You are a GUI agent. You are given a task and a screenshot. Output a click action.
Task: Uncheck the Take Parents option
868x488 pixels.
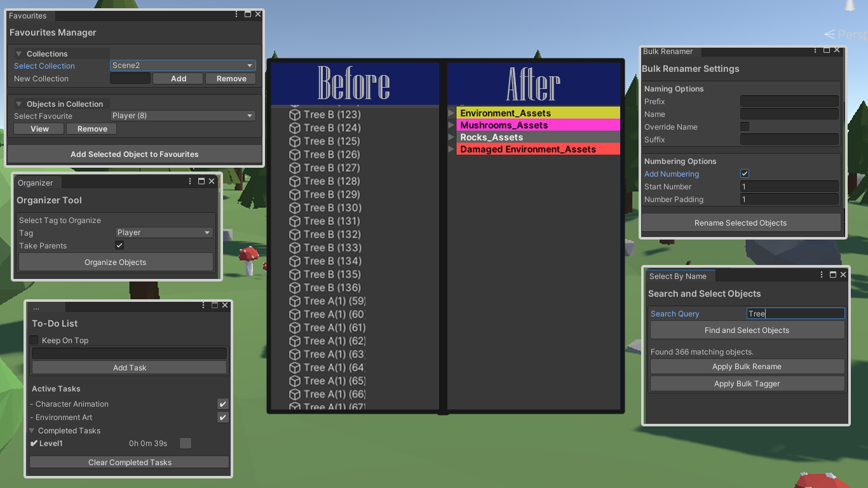(119, 245)
